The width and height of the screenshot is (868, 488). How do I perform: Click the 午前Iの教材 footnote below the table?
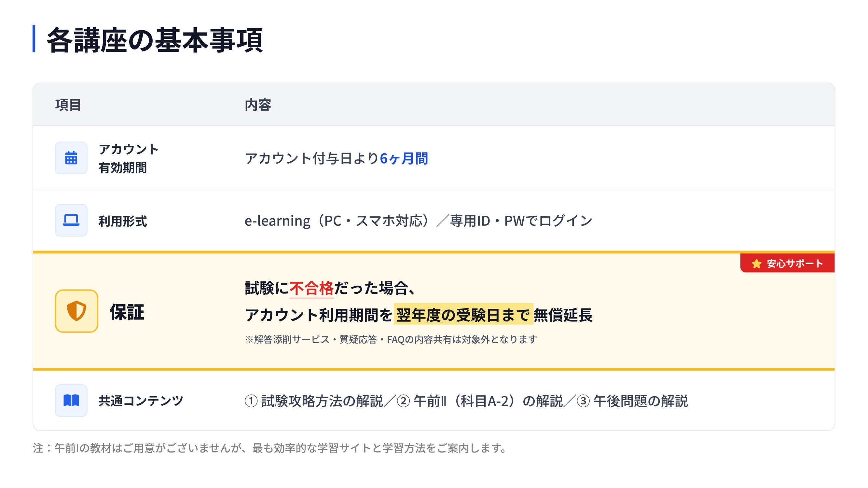269,448
